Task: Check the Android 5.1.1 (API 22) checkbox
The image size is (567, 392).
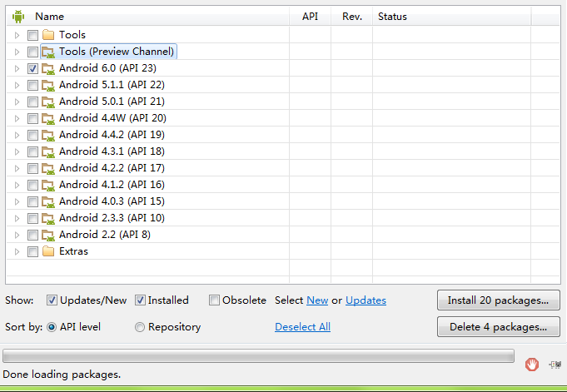Action: pyautogui.click(x=32, y=85)
